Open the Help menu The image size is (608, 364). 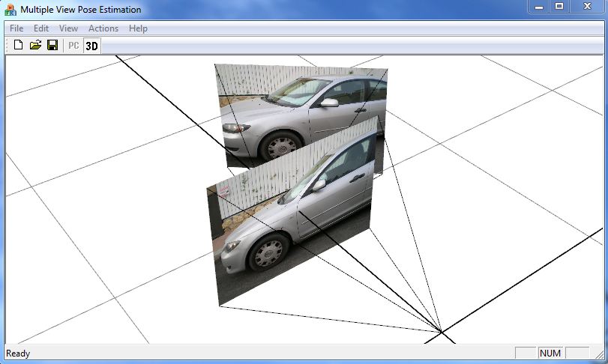click(138, 28)
